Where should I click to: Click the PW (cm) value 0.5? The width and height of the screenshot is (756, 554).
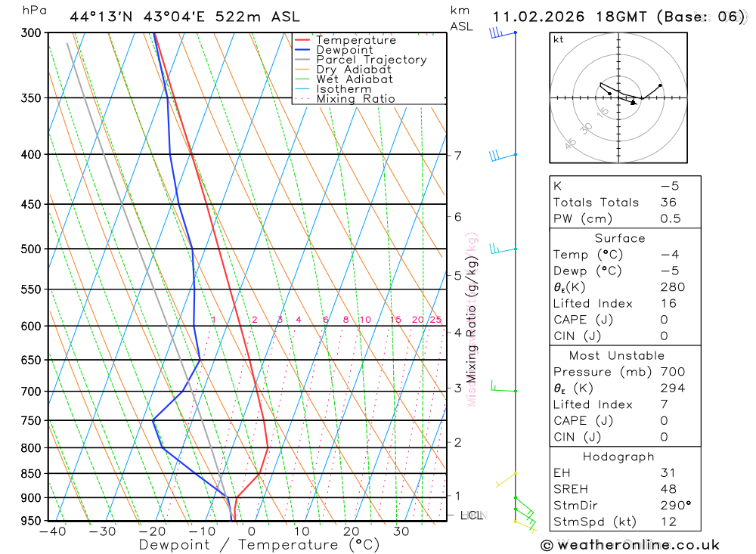click(670, 219)
